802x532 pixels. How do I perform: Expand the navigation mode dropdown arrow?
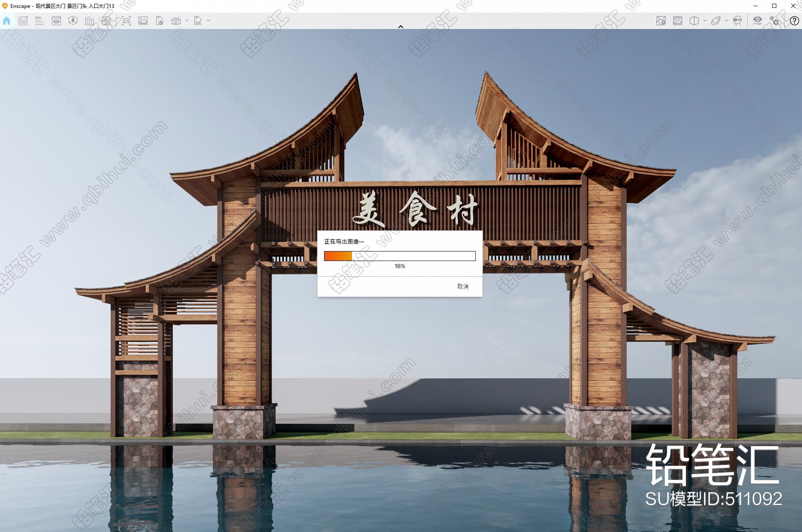727,20
